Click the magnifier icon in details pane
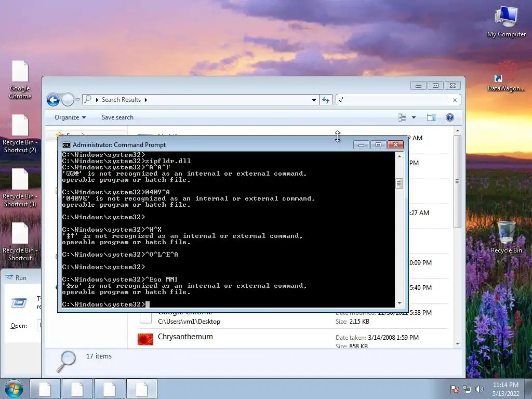 [x=65, y=362]
